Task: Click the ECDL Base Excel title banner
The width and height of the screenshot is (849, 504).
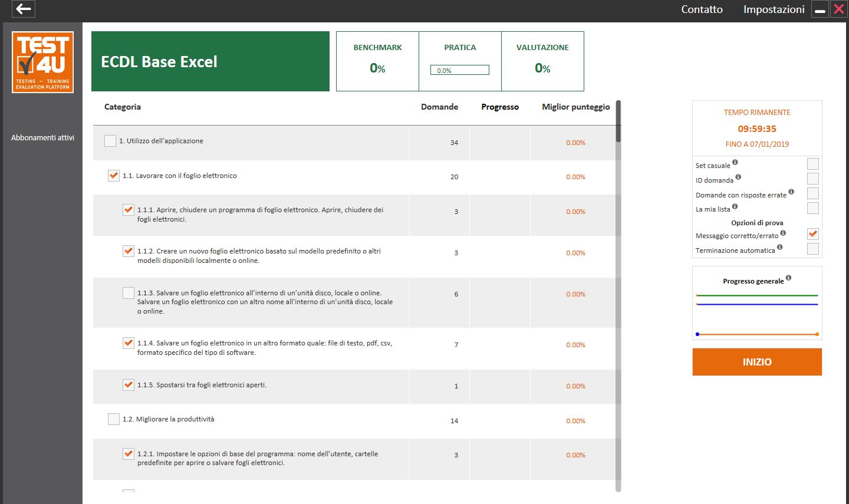Action: 210,61
